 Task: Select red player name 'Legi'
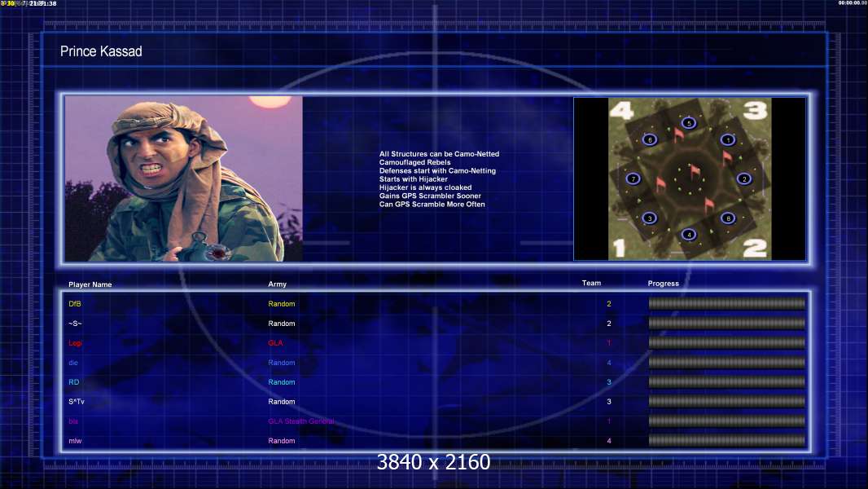75,343
